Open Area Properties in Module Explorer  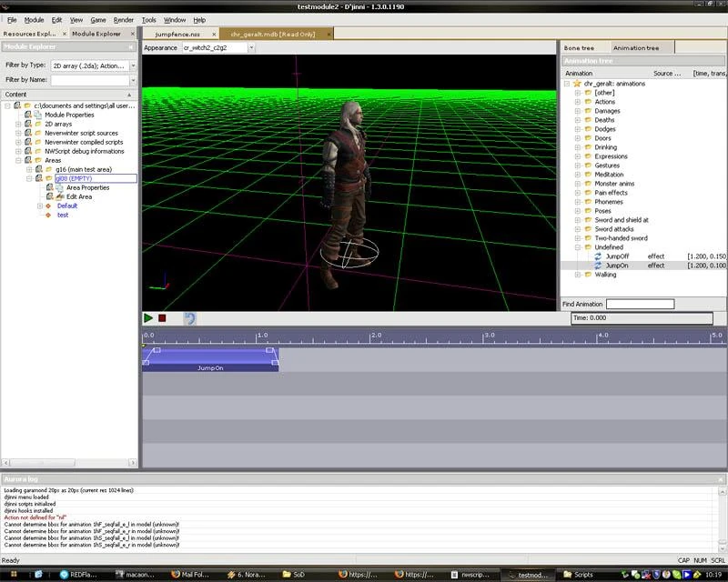87,187
